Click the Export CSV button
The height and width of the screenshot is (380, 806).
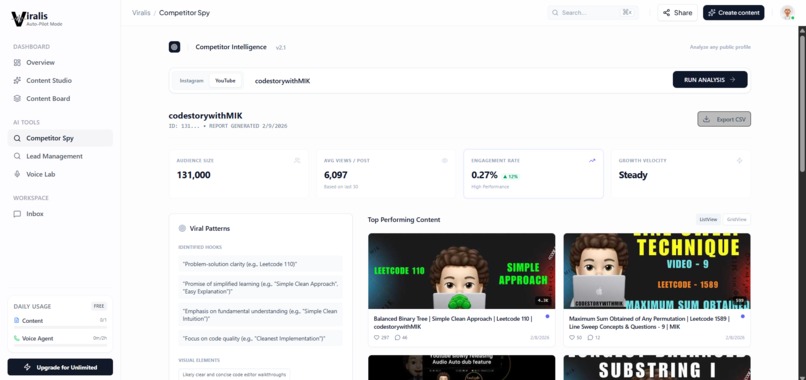point(724,119)
